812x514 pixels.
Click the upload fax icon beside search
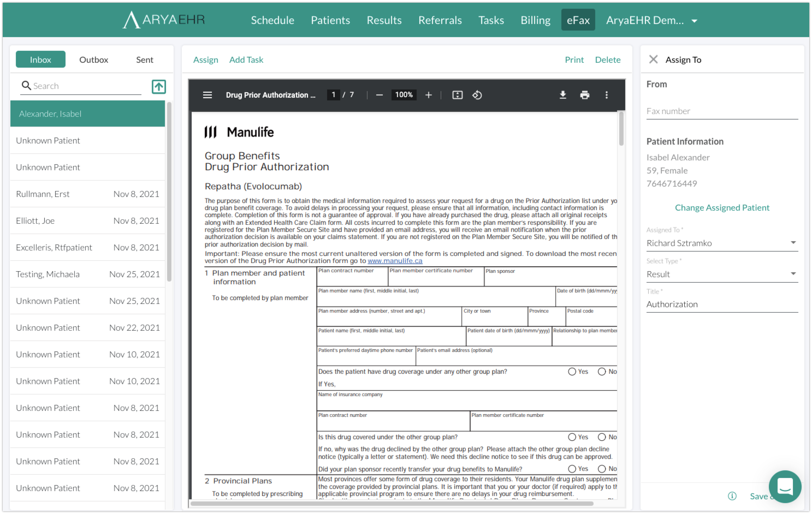(x=159, y=87)
